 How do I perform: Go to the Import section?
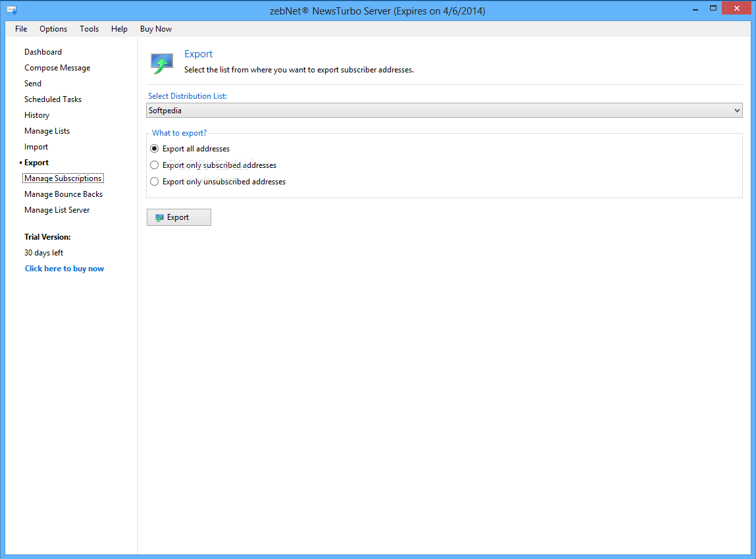pyautogui.click(x=36, y=147)
